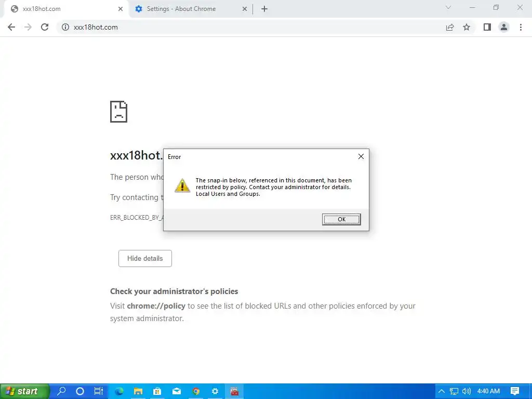Click the ERR_BLOCKED_BY error code text
The width and height of the screenshot is (532, 399).
click(x=137, y=218)
